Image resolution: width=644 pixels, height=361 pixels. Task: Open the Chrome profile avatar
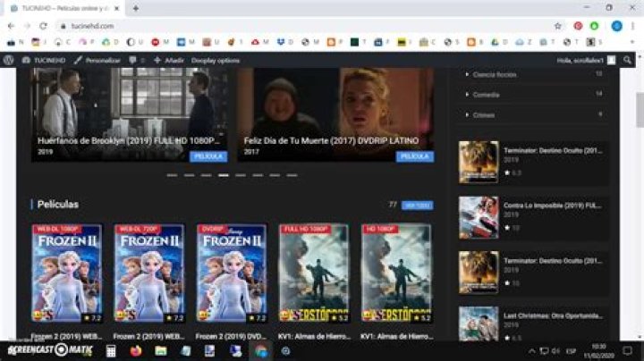[616, 26]
